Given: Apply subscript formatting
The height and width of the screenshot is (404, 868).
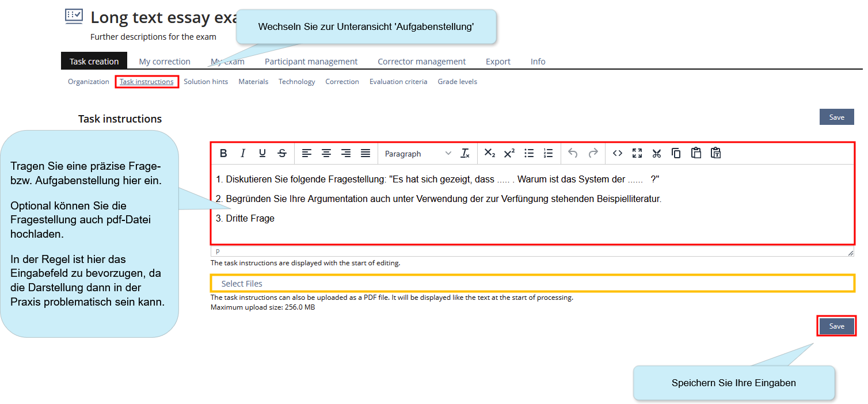Looking at the screenshot, I should tap(489, 153).
